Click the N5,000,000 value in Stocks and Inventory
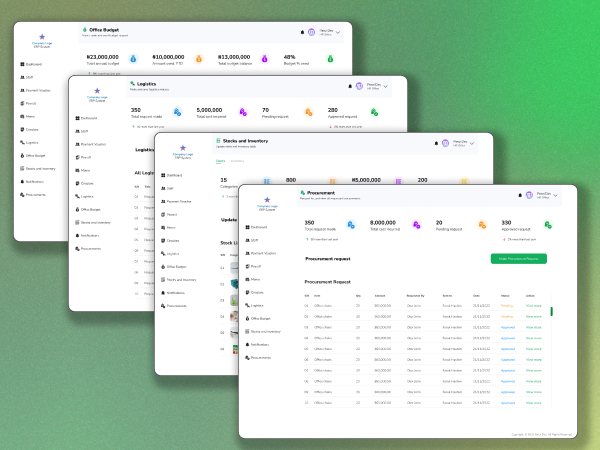600x450 pixels. coord(366,180)
